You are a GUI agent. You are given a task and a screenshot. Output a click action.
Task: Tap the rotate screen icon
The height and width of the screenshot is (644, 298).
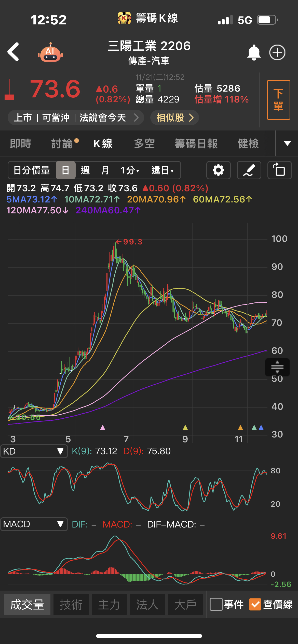coord(279,170)
